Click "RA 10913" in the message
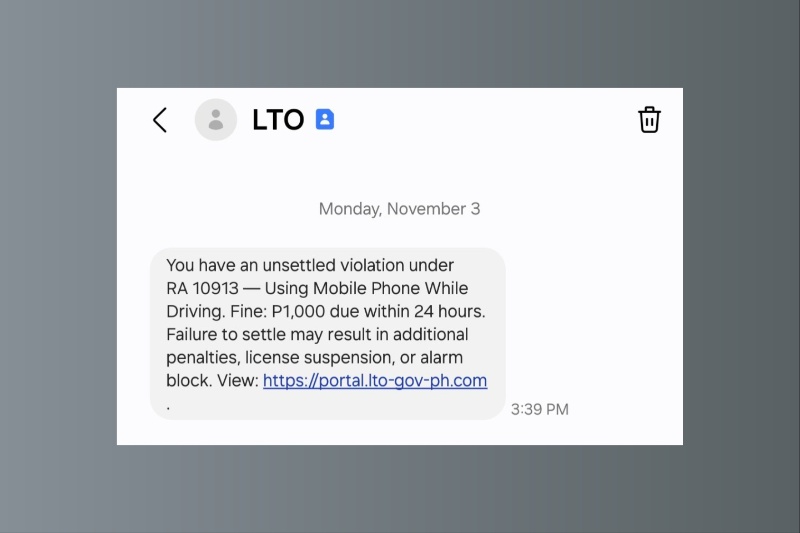 point(198,288)
